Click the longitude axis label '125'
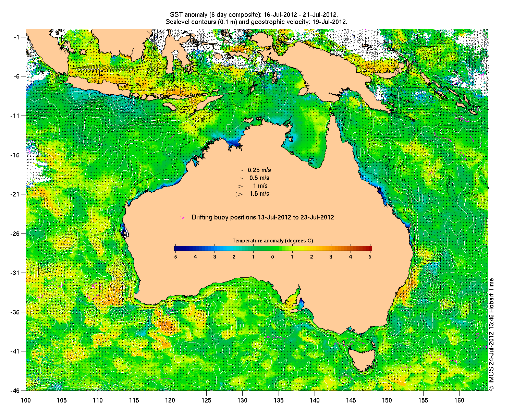The height and width of the screenshot is (420, 514). click(206, 400)
